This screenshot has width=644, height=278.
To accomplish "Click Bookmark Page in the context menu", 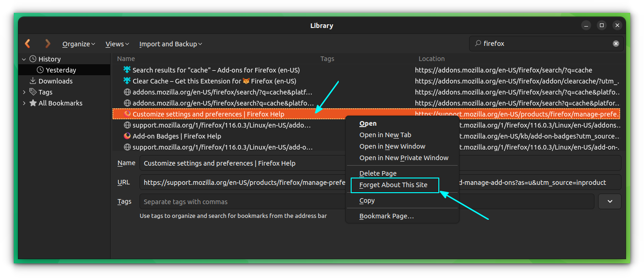I will tap(386, 216).
